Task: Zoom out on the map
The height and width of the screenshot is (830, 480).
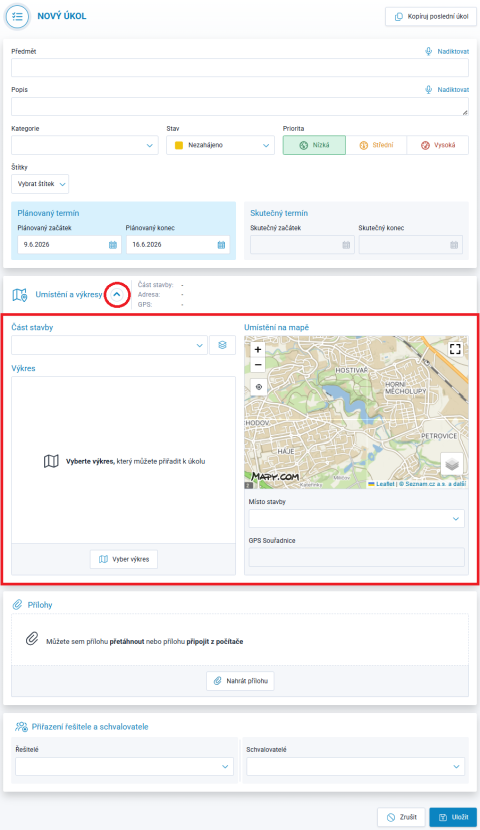Action: coord(258,365)
